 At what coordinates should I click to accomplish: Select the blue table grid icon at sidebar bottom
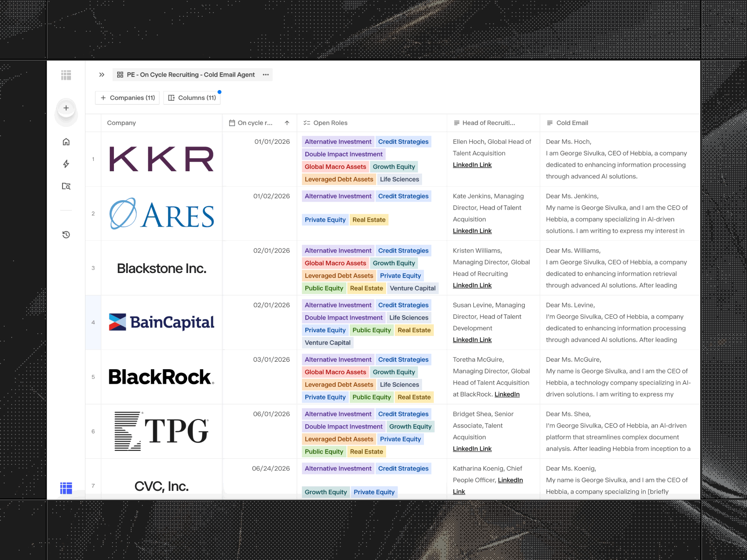(66, 488)
